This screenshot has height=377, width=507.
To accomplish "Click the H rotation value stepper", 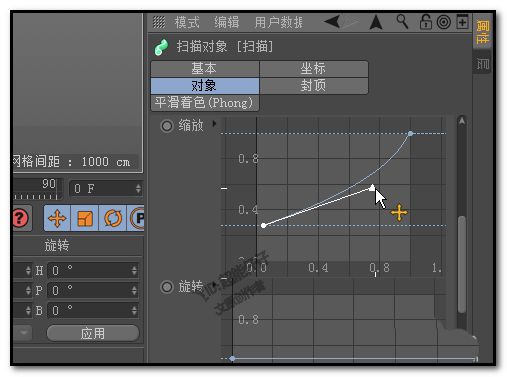I will click(x=134, y=270).
